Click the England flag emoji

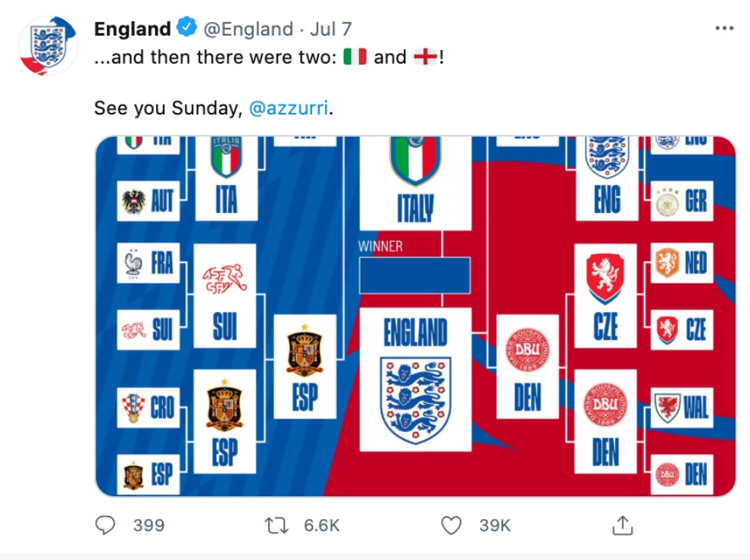(425, 57)
